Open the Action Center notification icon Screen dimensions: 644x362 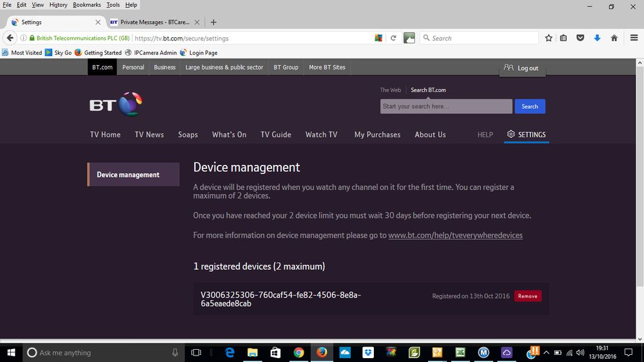[629, 352]
